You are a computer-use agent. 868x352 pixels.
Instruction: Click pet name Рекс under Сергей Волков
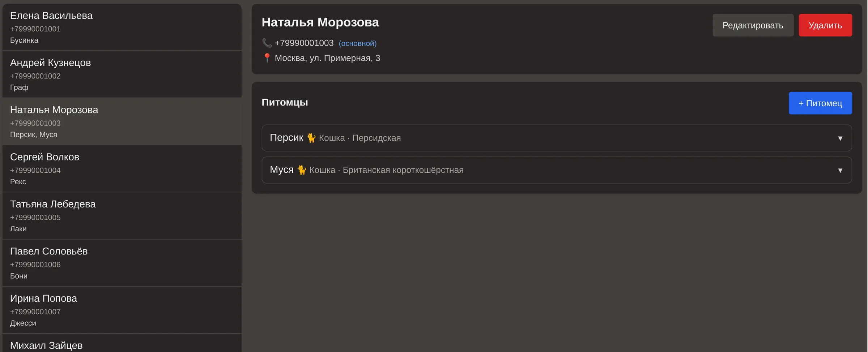[x=18, y=182]
